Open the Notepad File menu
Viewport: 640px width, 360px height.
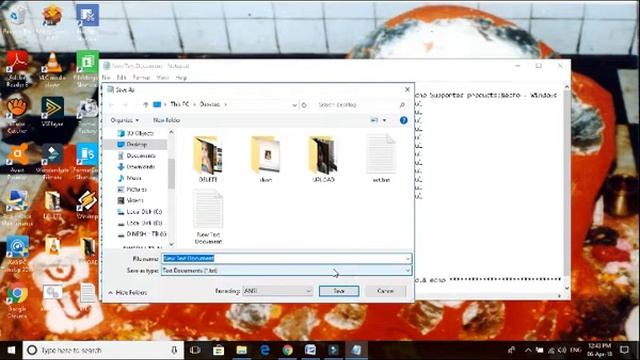106,78
